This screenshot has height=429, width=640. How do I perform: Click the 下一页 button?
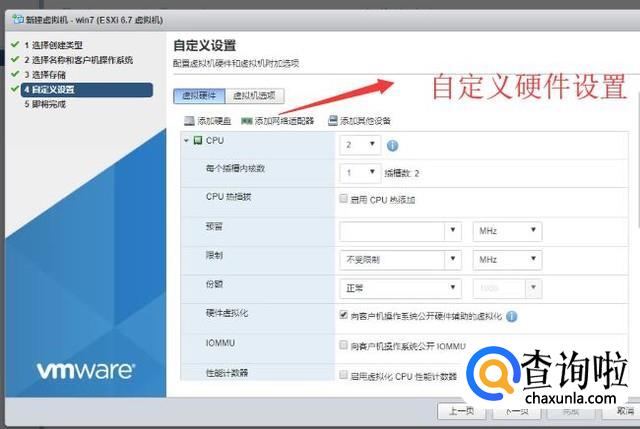[517, 411]
